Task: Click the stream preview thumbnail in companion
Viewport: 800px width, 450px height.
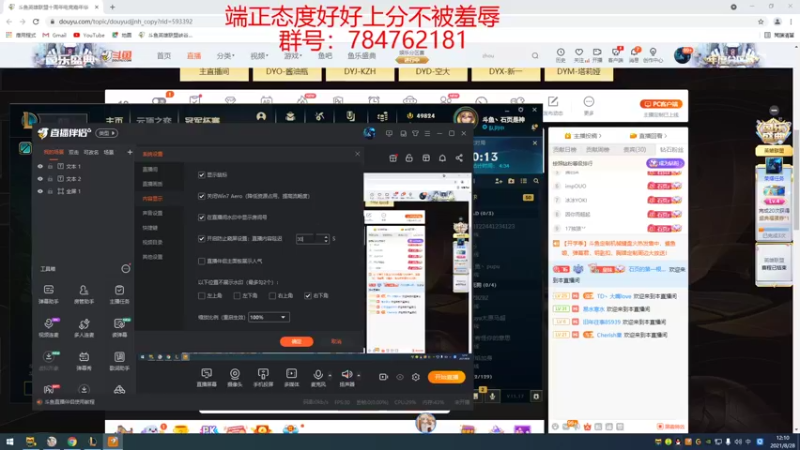Action: (417, 264)
